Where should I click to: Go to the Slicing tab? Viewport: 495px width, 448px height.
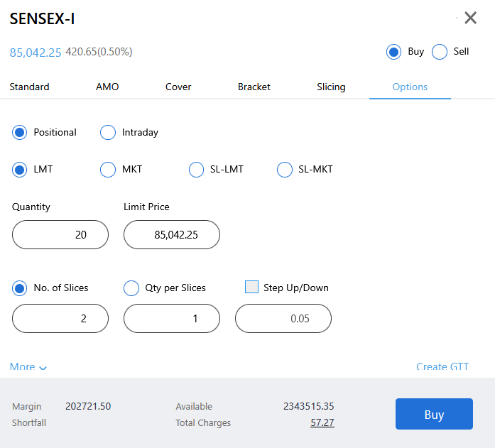tap(331, 87)
